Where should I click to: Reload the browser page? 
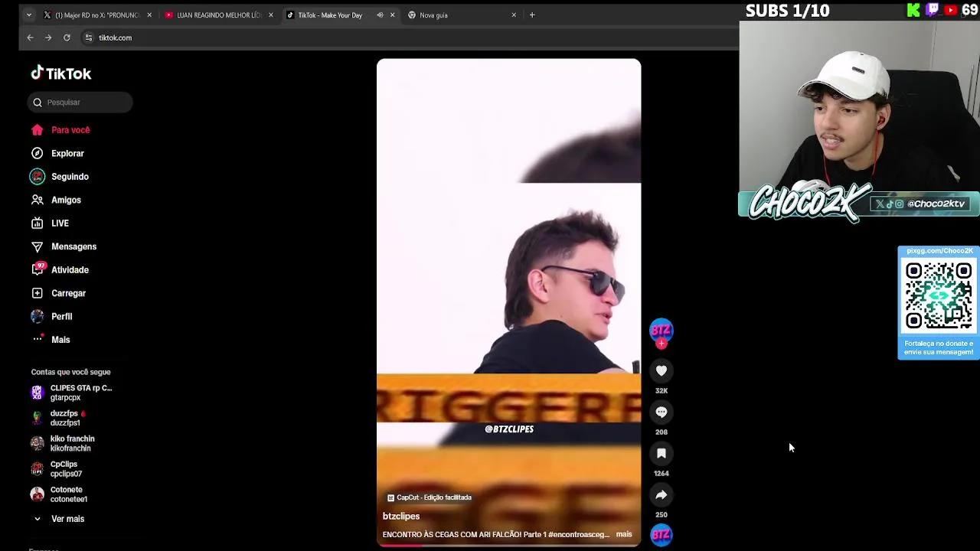tap(67, 37)
